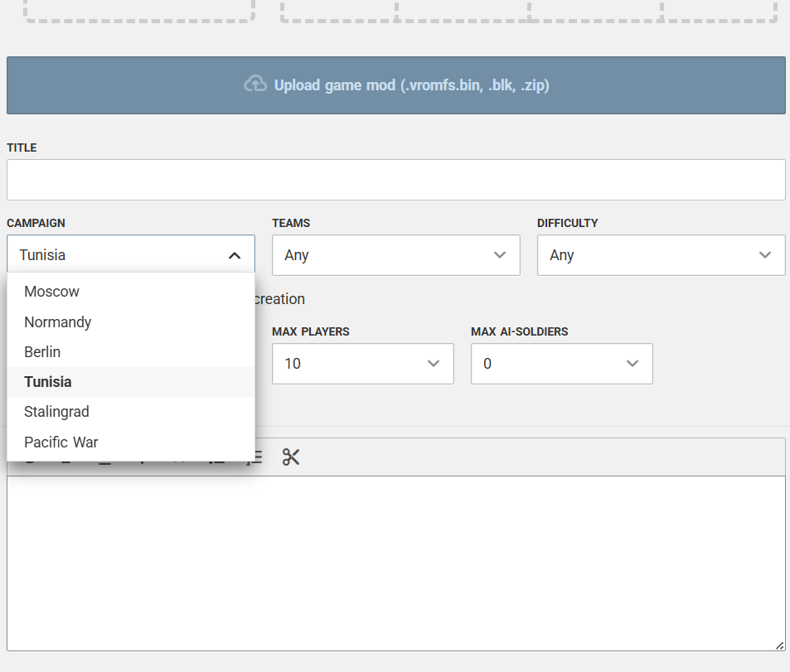
Task: Select Moscow from the campaign list
Action: 51,292
